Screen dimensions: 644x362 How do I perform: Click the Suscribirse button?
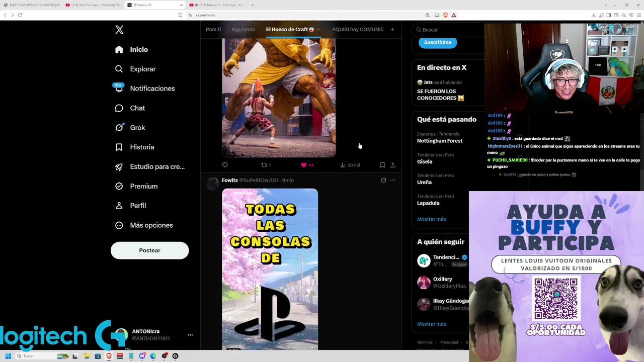point(438,42)
